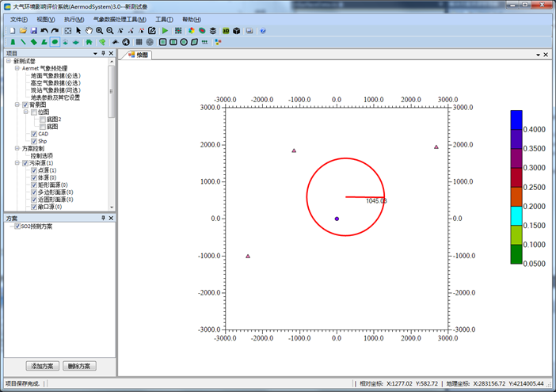Open the 3D view icon

(226, 31)
